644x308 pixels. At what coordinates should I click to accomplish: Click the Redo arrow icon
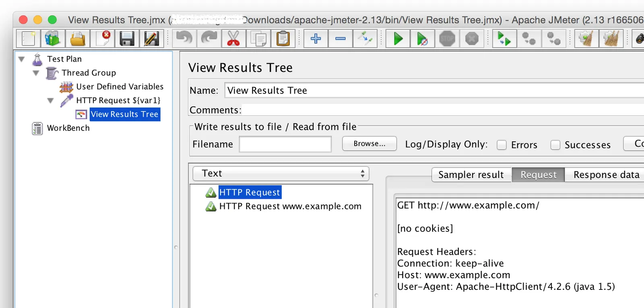pos(209,39)
